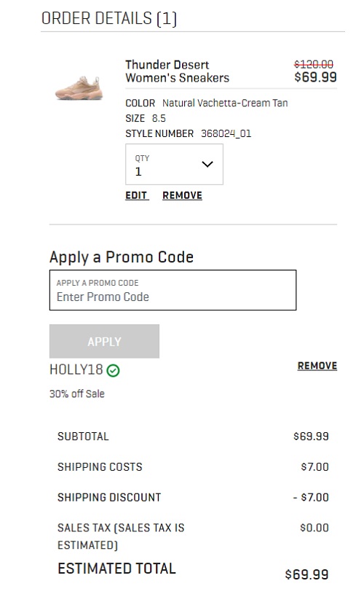Click the HOLLY18 promo code label
364x594 pixels.
pyautogui.click(x=76, y=370)
